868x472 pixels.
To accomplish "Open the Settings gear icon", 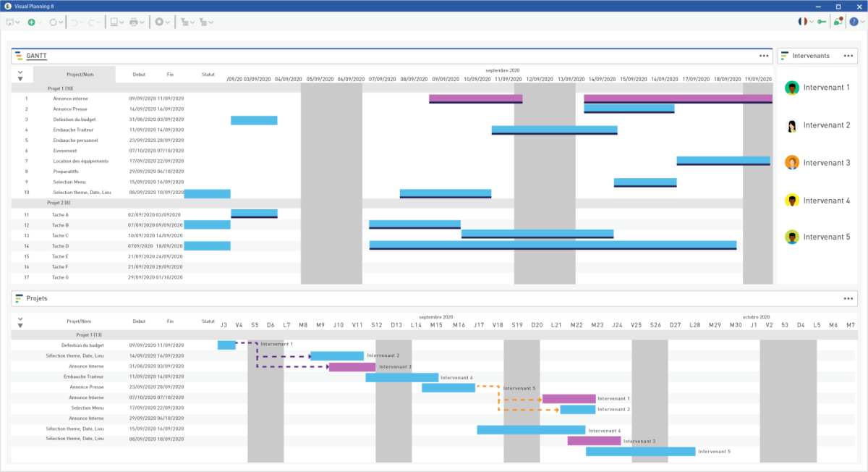I will 160,22.
